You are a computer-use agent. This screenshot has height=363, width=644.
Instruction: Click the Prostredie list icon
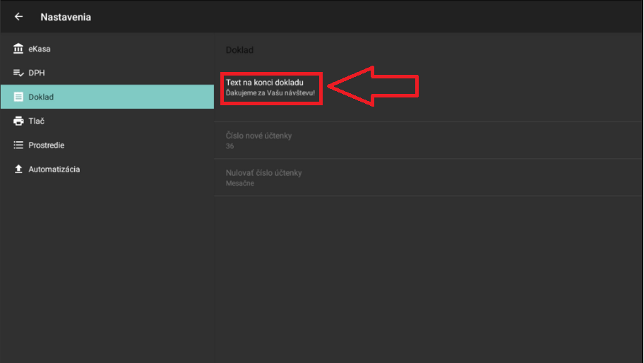click(x=18, y=145)
